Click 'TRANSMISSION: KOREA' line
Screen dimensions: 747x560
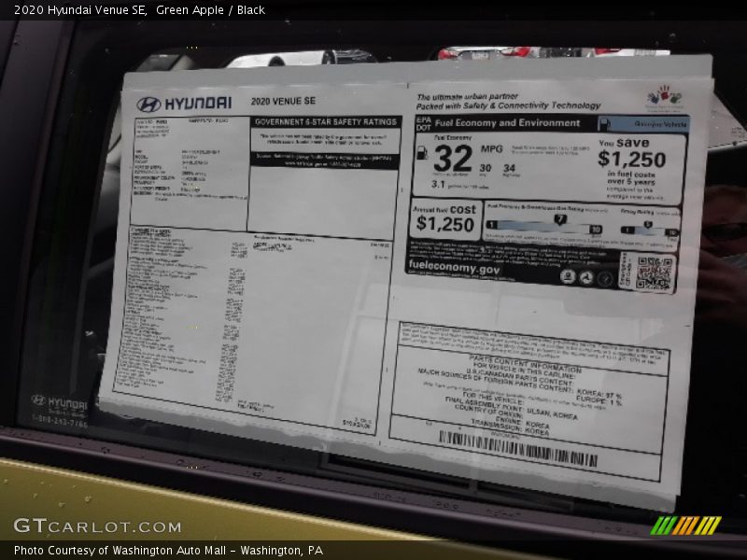[509, 427]
